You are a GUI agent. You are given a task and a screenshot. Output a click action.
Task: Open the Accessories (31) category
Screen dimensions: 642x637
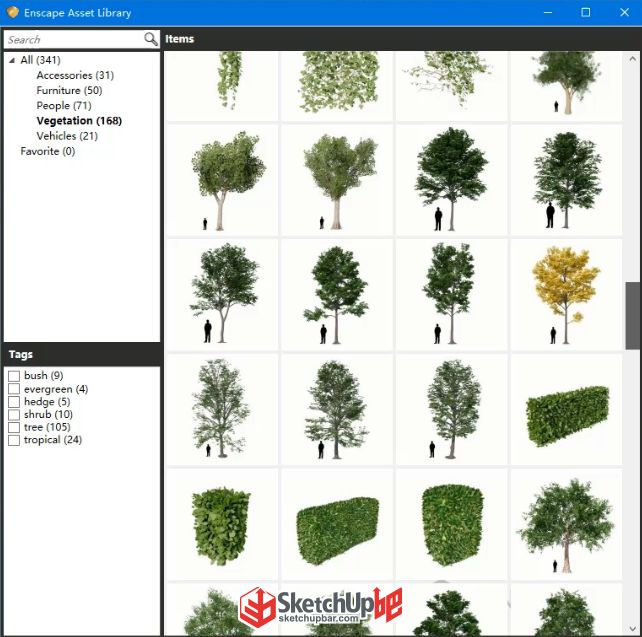[x=75, y=75]
